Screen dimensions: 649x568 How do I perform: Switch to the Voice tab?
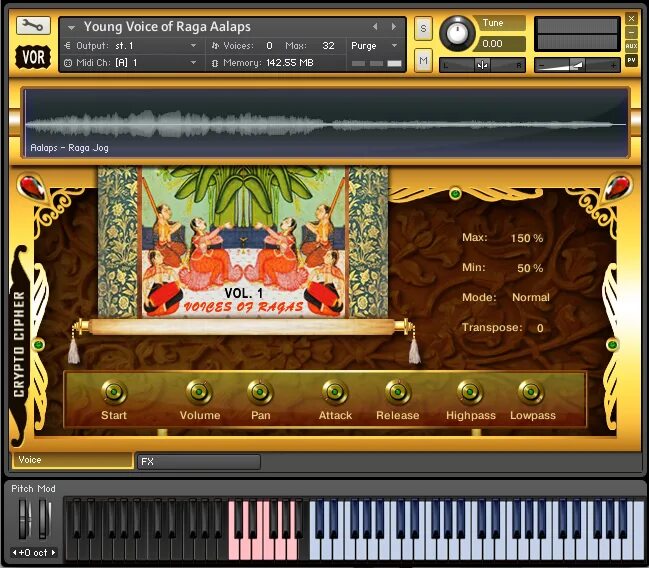(72, 460)
